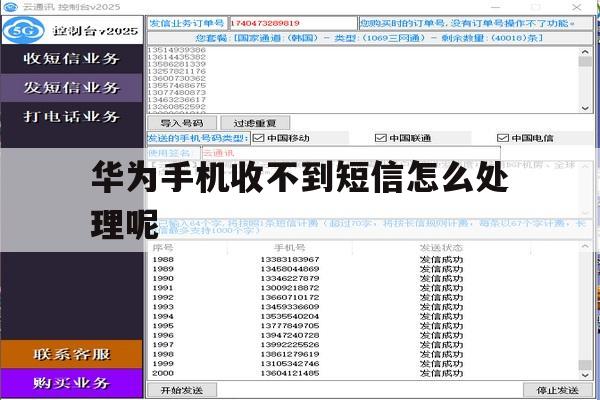Click 联系客服 button
The image size is (600, 400).
[x=72, y=354]
